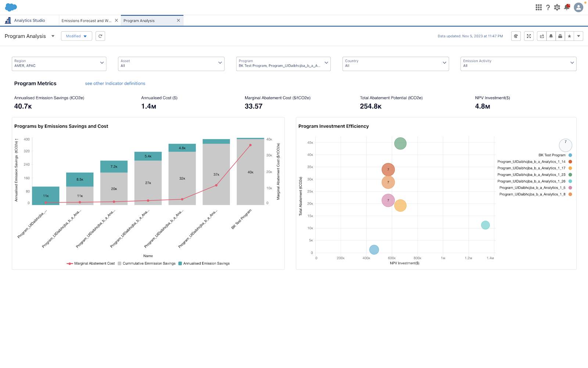Select the dark orange bubble near 35k
The width and height of the screenshot is (588, 368).
coord(388,170)
